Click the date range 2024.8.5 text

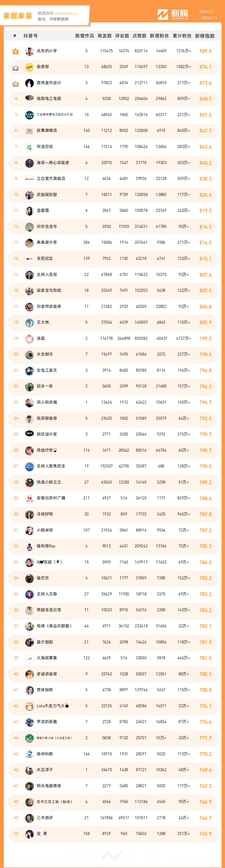206,12
